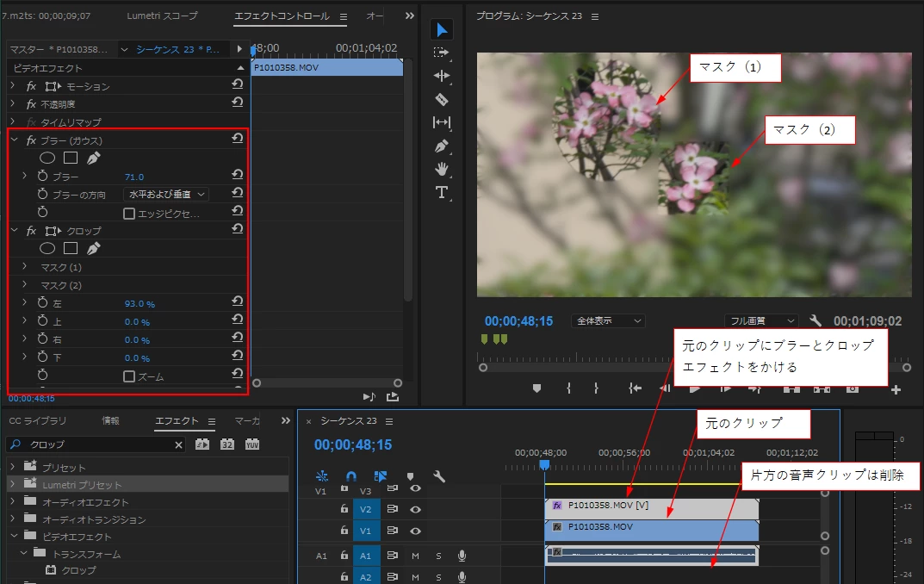The height and width of the screenshot is (584, 924).
Task: Select the Hand tool
Action: (442, 169)
